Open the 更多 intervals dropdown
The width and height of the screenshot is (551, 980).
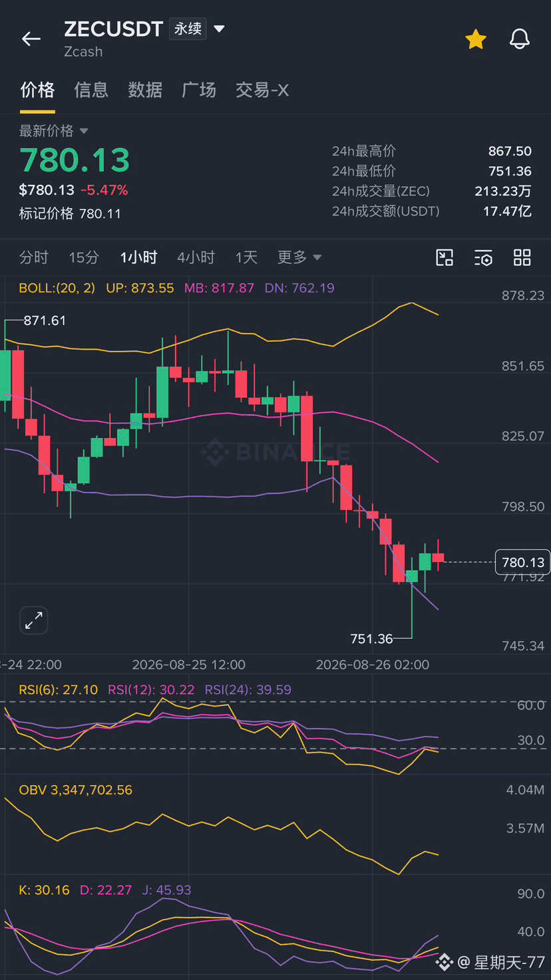click(x=299, y=257)
